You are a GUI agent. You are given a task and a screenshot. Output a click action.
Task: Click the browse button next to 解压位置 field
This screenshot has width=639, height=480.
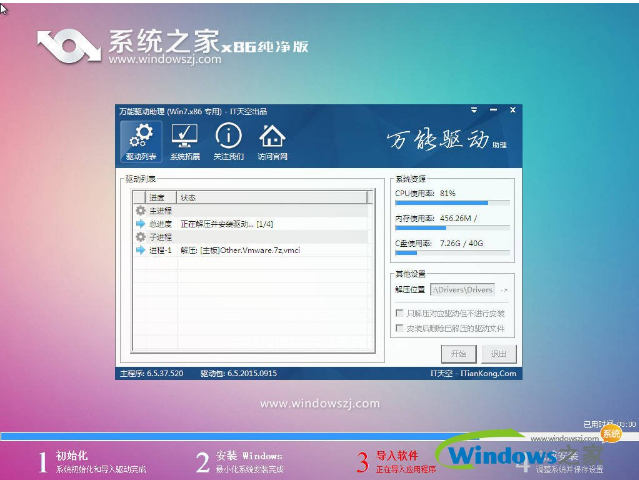click(504, 290)
